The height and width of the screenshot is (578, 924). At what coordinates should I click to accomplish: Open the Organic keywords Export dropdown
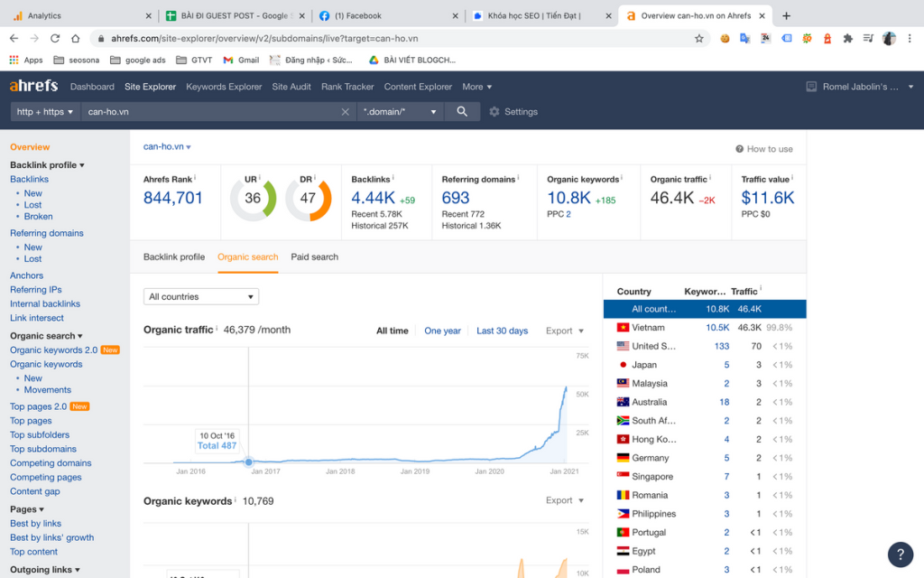pos(565,500)
